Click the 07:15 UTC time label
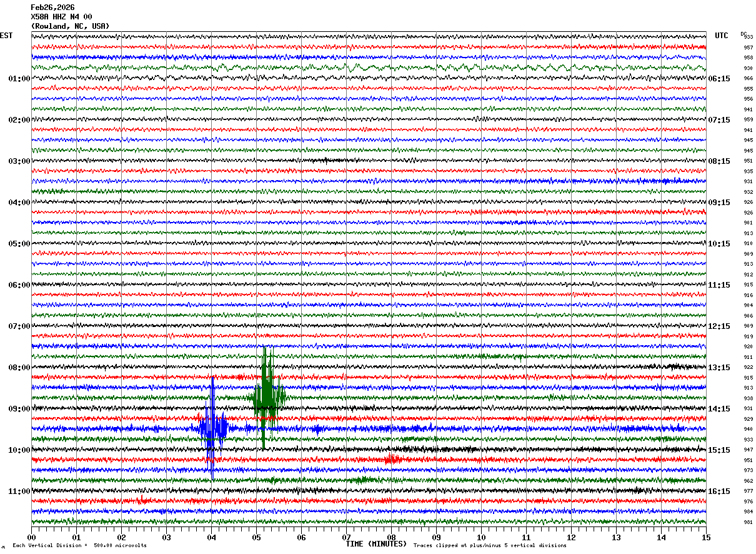Image resolution: width=756 pixels, height=554 pixels. (719, 120)
